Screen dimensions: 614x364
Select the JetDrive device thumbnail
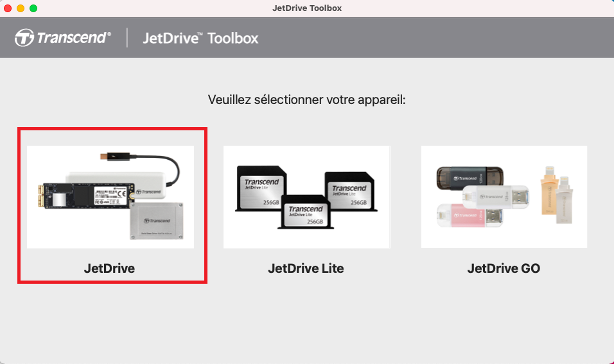tap(110, 197)
